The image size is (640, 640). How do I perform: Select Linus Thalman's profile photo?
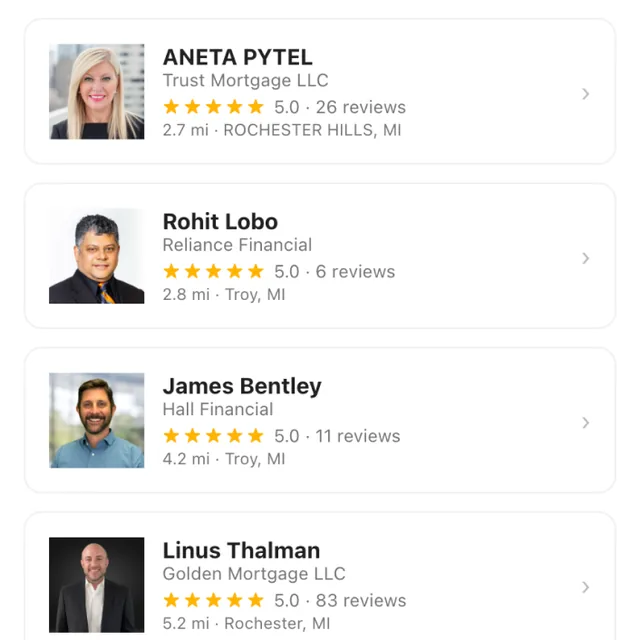(97, 585)
